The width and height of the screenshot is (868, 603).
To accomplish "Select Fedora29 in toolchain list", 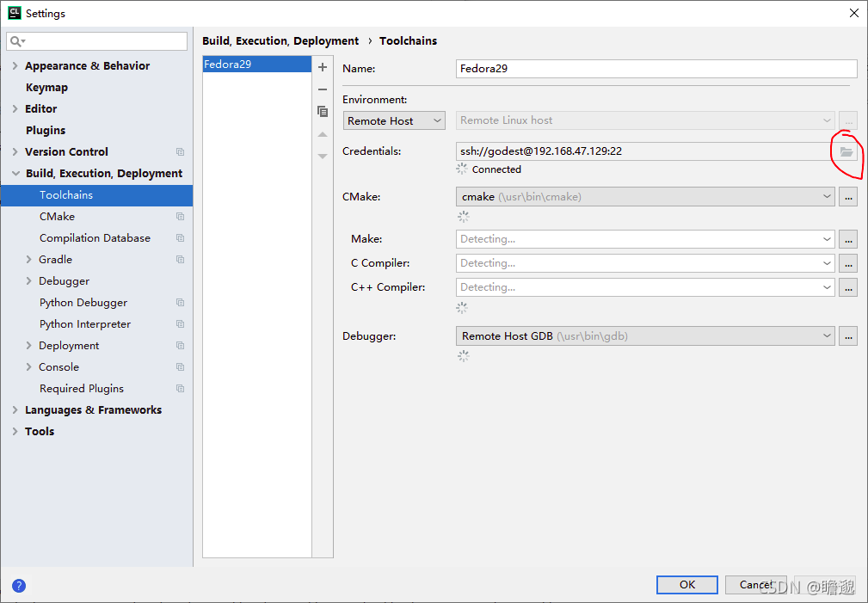I will click(257, 65).
